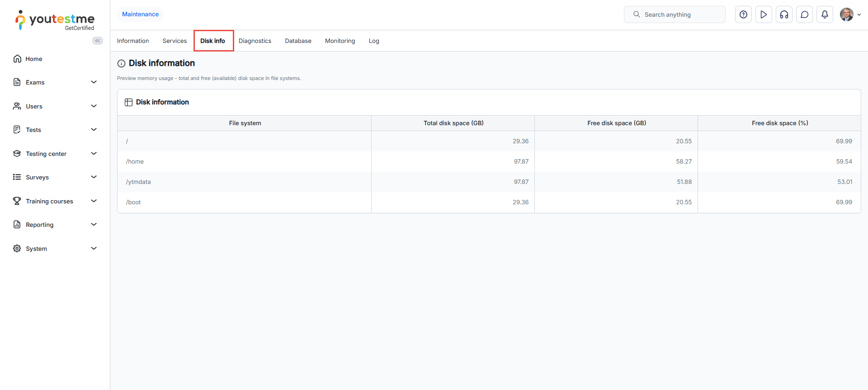Click the Maintenance breadcrumb button
This screenshot has height=390, width=868.
pyautogui.click(x=140, y=14)
